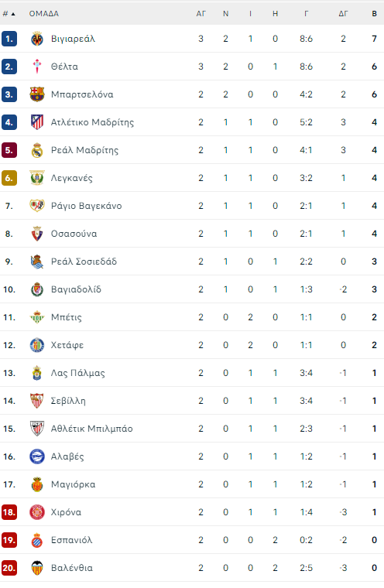
Task: Open the Barcelona crest icon
Action: pyautogui.click(x=37, y=94)
